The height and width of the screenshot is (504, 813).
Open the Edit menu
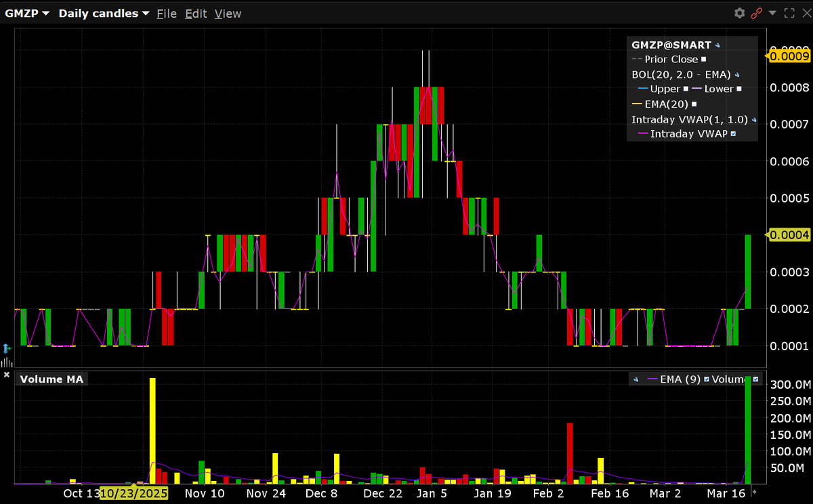[196, 14]
